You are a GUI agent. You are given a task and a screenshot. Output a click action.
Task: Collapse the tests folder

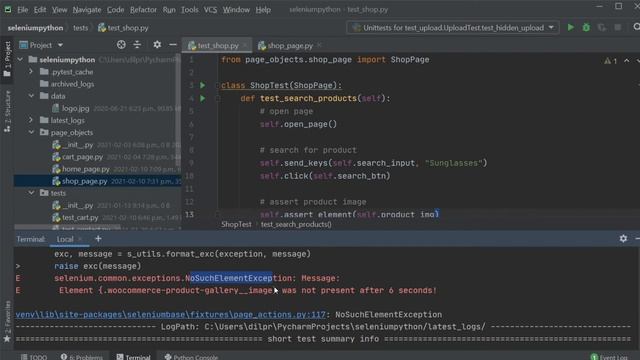point(31,193)
